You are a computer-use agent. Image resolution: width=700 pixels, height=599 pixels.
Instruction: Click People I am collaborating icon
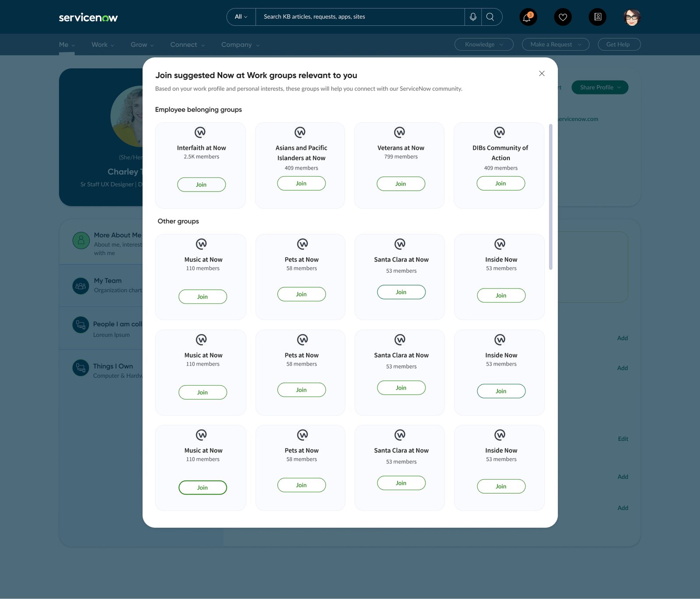[80, 325]
